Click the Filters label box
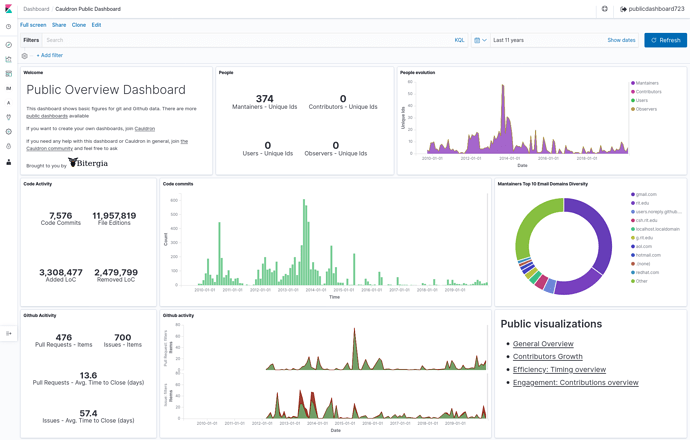 31,40
